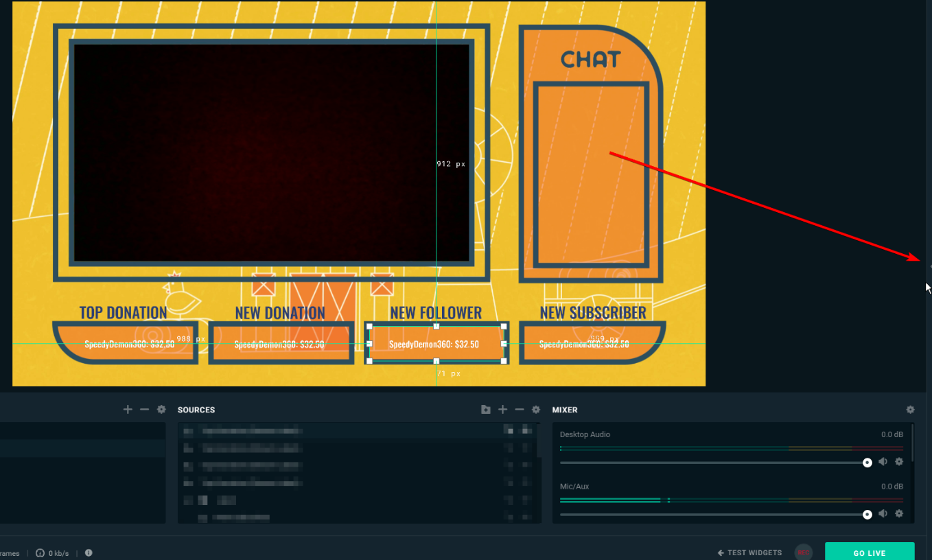932x560 pixels.
Task: Open Mic/Aux settings gear
Action: (x=899, y=513)
